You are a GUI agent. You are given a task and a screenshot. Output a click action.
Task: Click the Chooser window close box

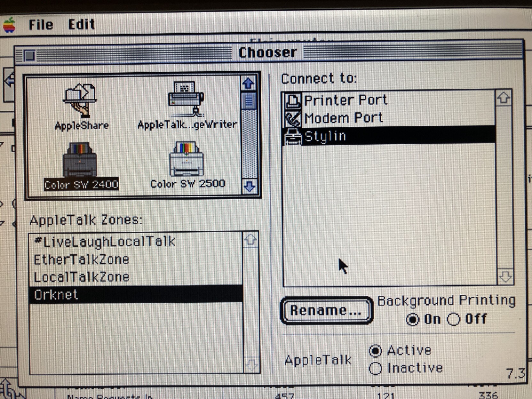coord(29,56)
